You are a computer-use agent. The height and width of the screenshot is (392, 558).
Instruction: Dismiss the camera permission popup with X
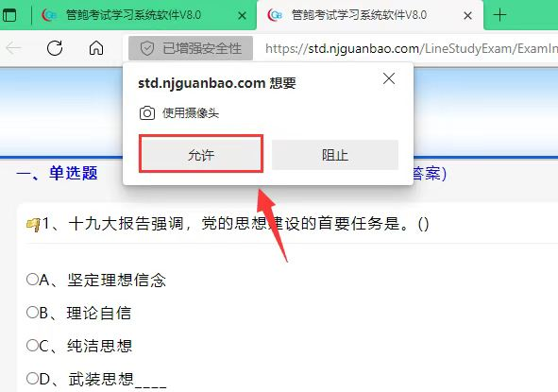pos(389,78)
